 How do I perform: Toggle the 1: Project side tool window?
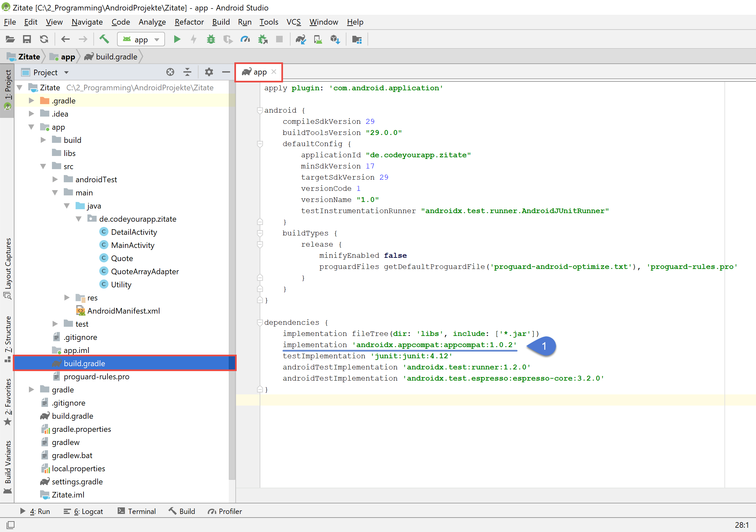tap(8, 90)
